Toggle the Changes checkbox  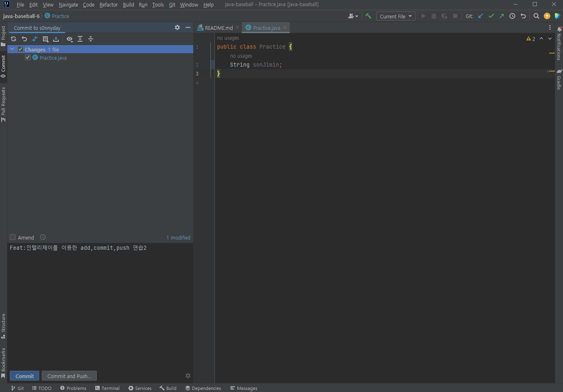tap(20, 49)
